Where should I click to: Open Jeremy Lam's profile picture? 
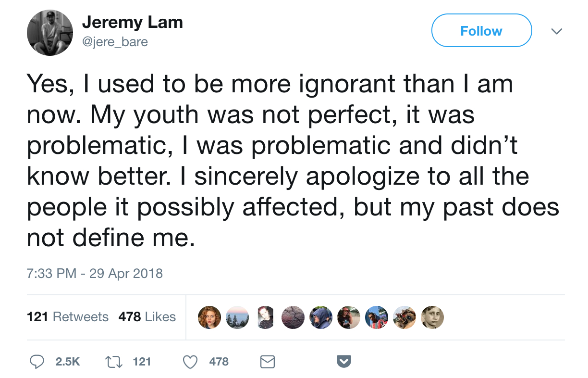[x=50, y=32]
